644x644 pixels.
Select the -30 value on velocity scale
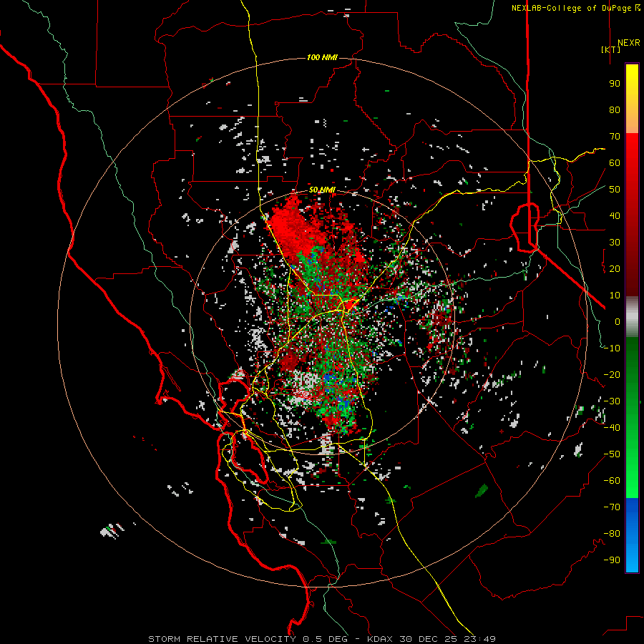[612, 401]
